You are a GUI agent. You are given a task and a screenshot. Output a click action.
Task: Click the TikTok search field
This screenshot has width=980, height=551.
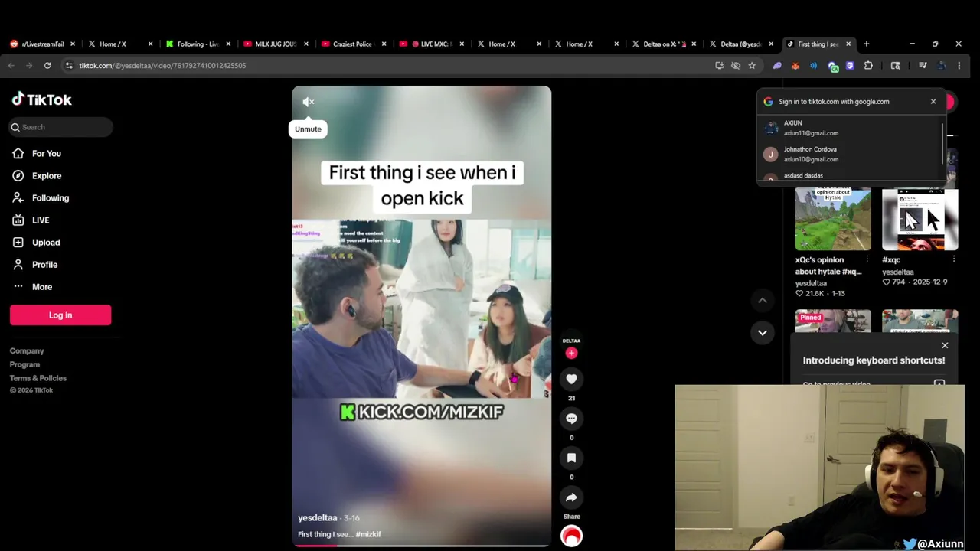[61, 127]
